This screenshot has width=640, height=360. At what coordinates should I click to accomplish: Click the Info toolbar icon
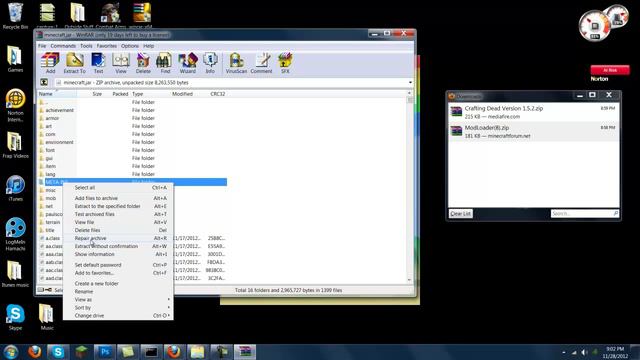(210, 63)
